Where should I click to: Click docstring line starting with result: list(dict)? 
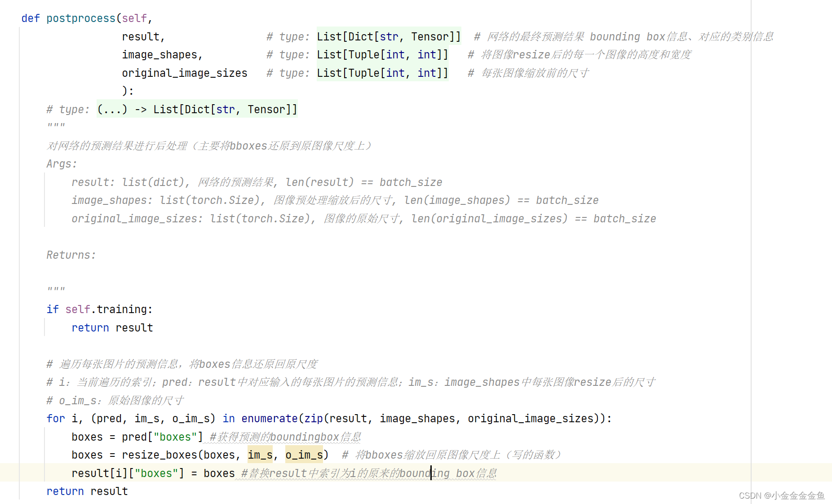[257, 182]
